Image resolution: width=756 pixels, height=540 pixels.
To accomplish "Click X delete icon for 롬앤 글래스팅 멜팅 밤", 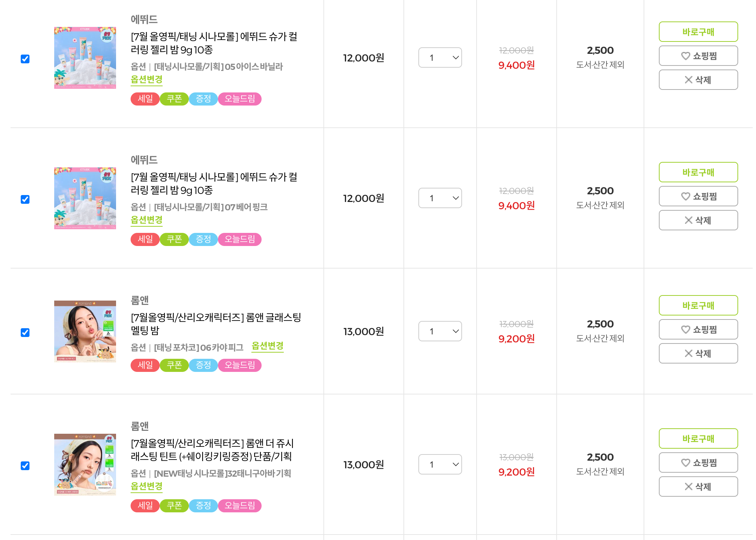I will pyautogui.click(x=688, y=353).
